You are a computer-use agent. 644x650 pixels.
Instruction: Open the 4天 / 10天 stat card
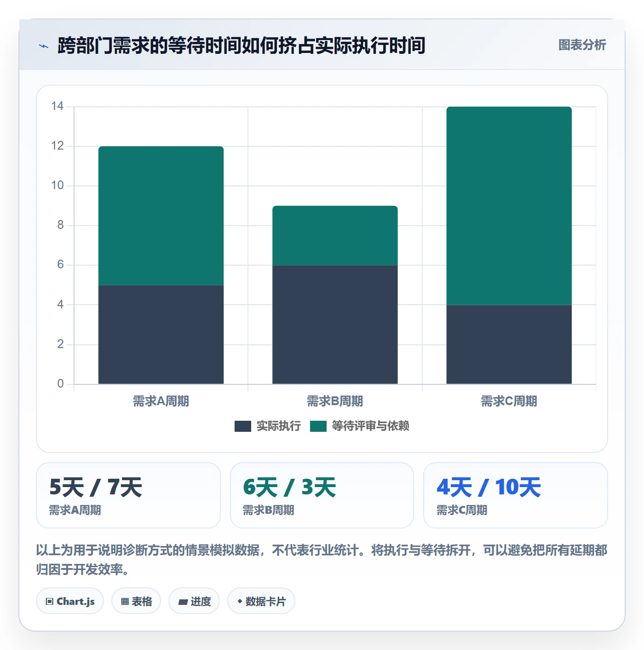[516, 495]
